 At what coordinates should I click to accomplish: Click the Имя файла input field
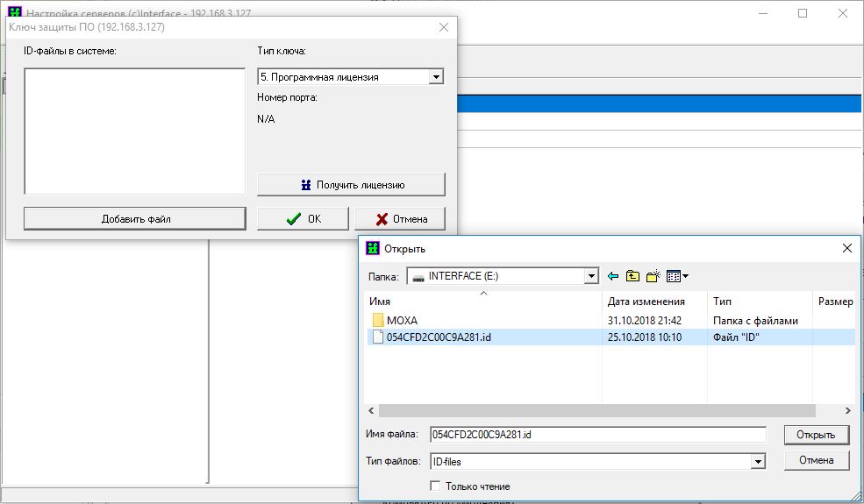click(597, 434)
